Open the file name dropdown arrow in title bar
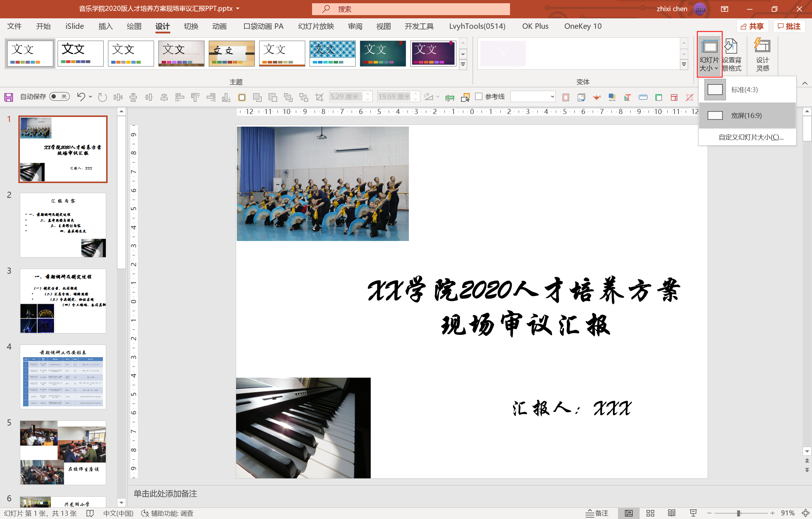812x519 pixels. 238,9
